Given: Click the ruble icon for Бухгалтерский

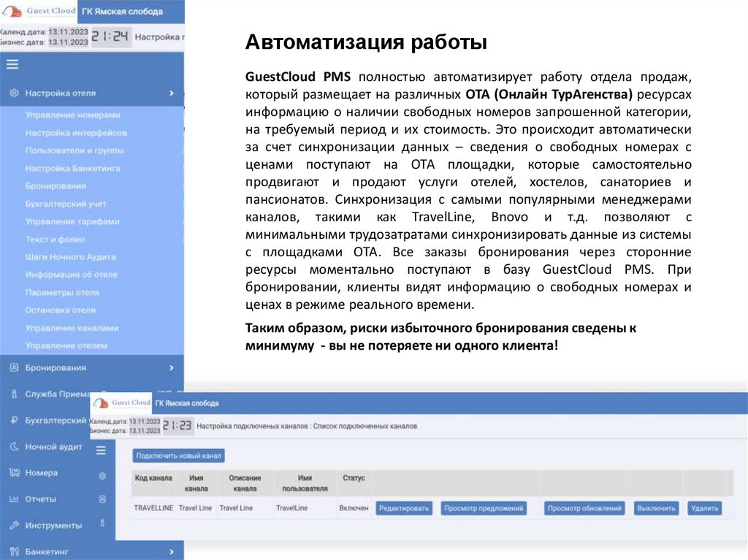Looking at the screenshot, I should (15, 421).
